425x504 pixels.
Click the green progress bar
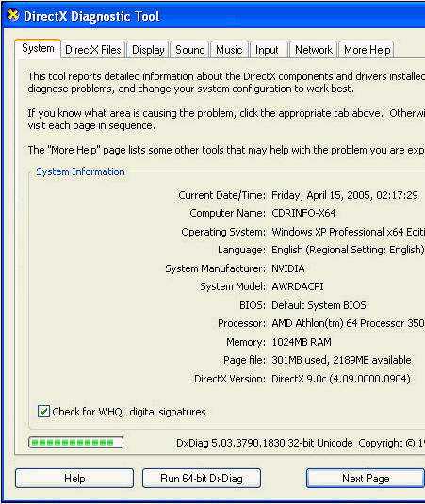coord(76,442)
